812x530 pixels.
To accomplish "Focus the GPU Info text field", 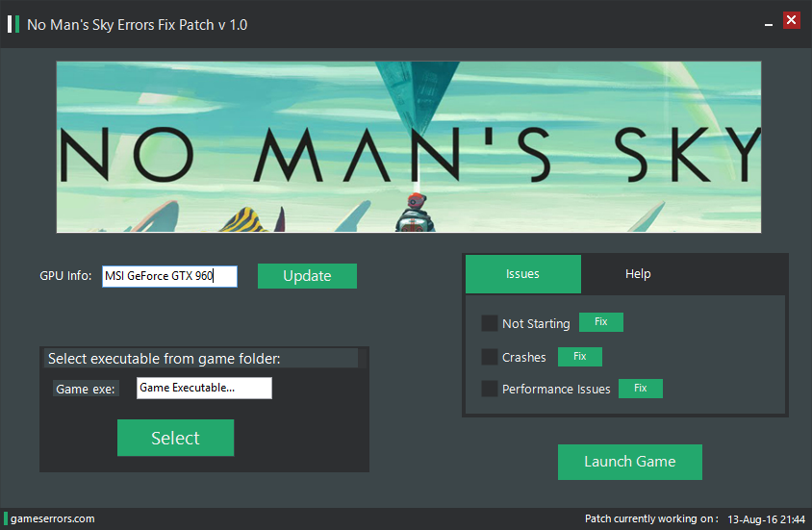I will click(x=170, y=276).
